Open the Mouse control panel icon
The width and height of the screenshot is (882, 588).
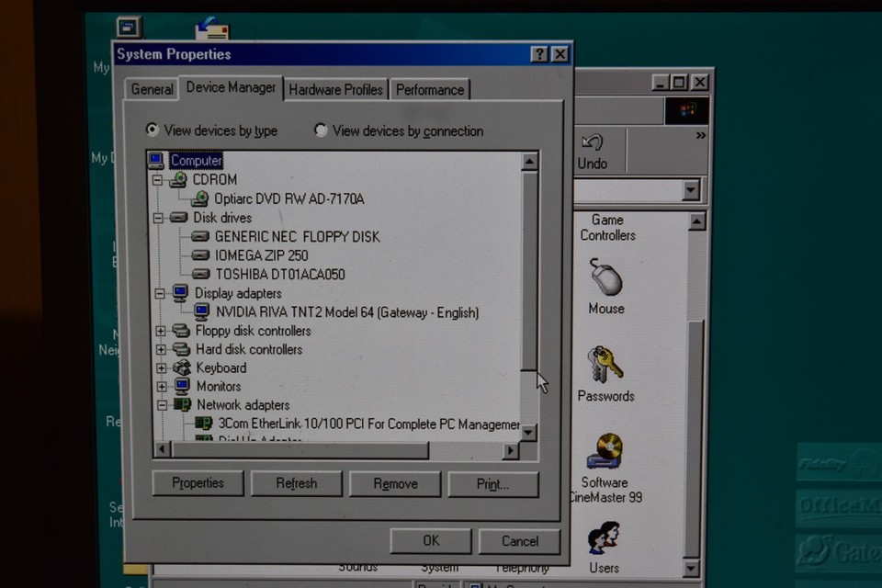(x=605, y=283)
